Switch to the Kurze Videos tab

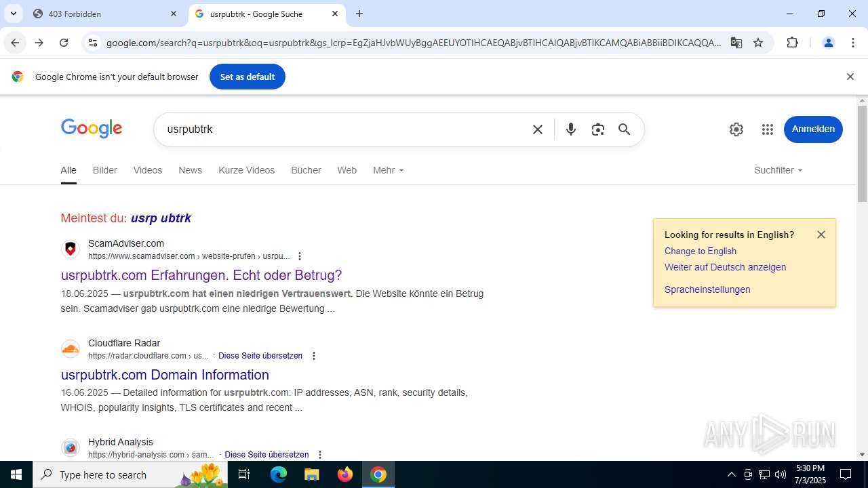click(x=247, y=170)
